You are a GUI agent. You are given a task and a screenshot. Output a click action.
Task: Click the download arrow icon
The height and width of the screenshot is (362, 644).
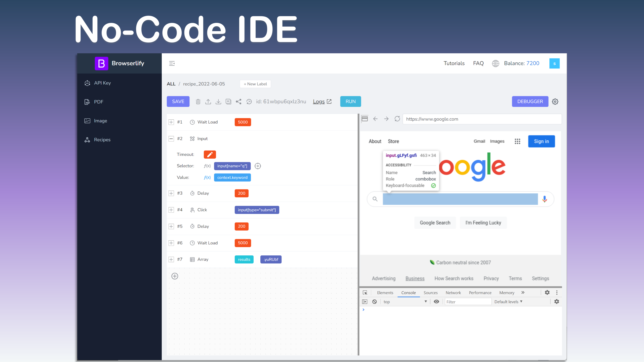[x=218, y=102]
